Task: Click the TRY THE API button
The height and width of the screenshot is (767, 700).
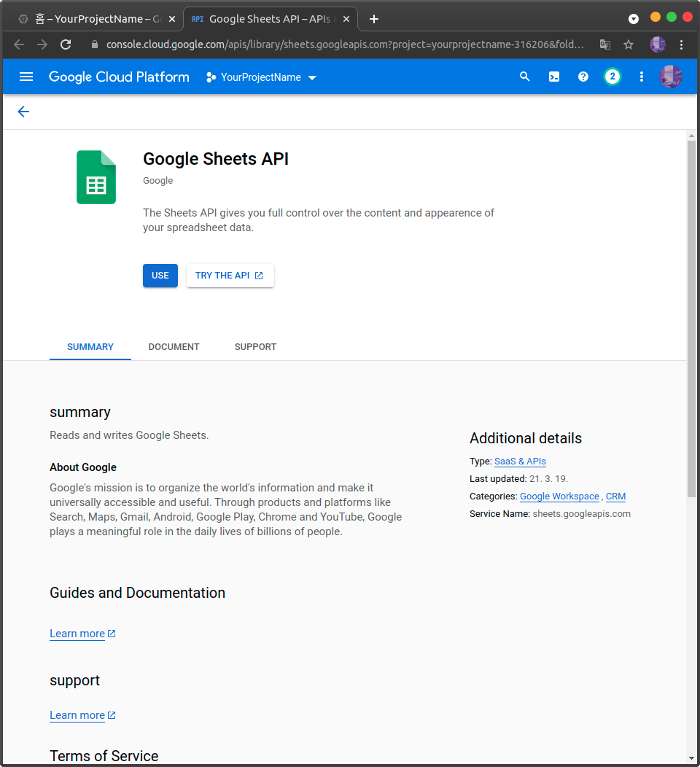Action: [x=230, y=276]
